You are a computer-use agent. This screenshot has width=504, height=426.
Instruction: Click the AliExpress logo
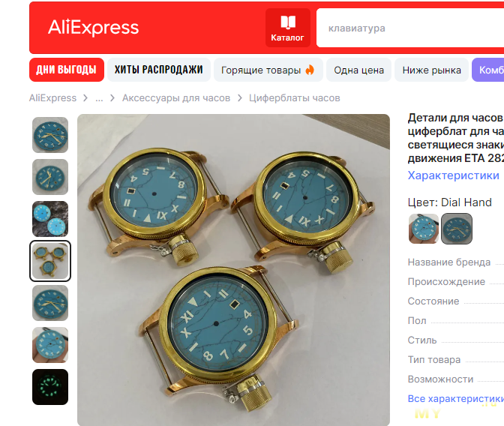93,28
